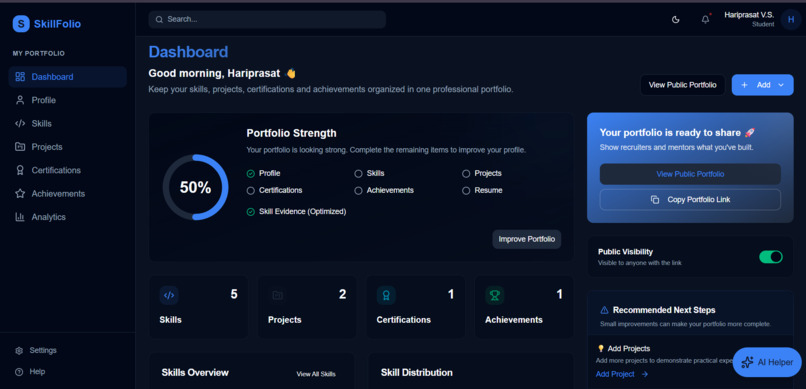The width and height of the screenshot is (806, 389).
Task: Click the Skills checklist circle
Action: (x=358, y=174)
